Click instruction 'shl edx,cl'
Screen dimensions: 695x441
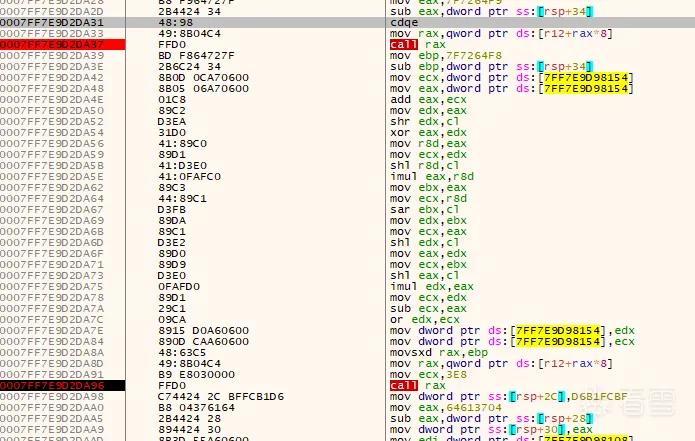pyautogui.click(x=425, y=242)
